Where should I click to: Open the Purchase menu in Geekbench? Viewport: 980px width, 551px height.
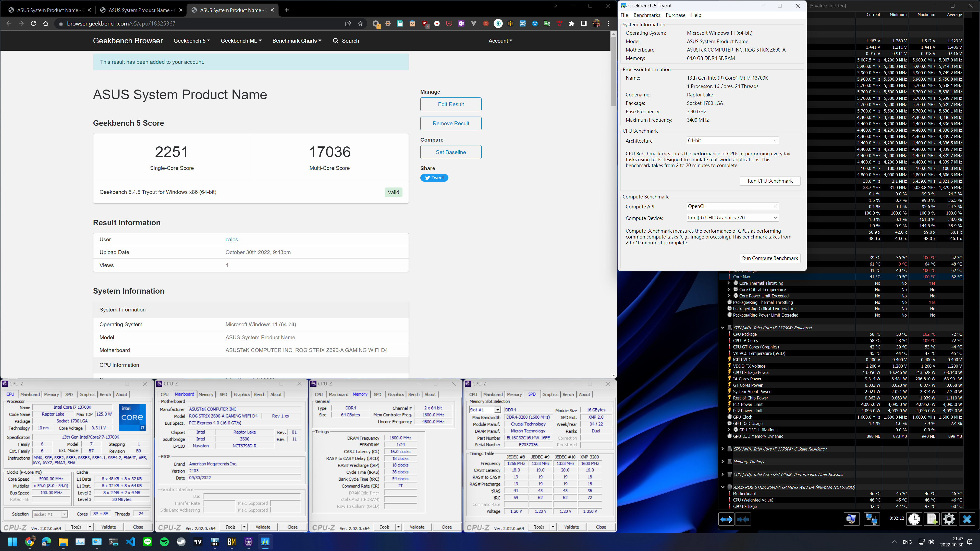[x=675, y=15]
